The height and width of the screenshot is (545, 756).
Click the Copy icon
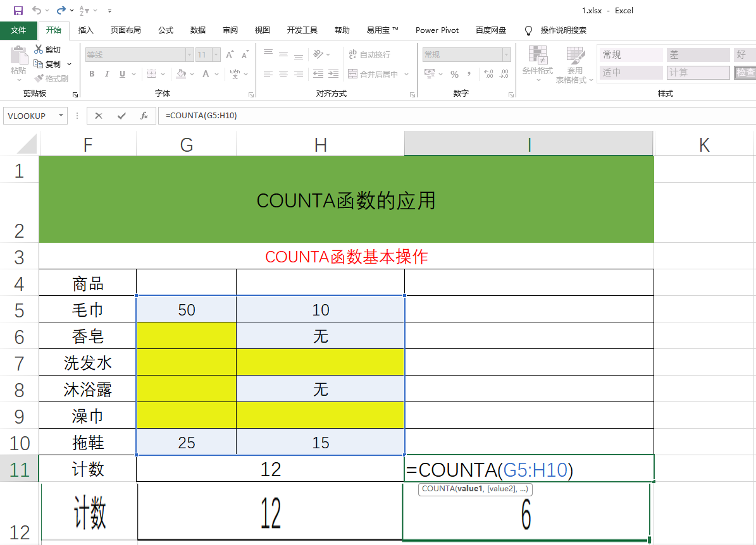pos(39,64)
